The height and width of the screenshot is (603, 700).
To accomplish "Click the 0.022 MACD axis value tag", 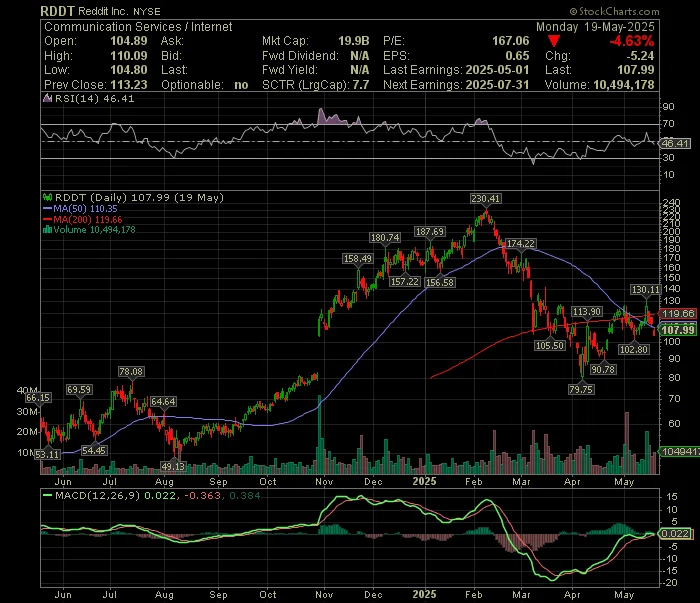I will 675,534.
